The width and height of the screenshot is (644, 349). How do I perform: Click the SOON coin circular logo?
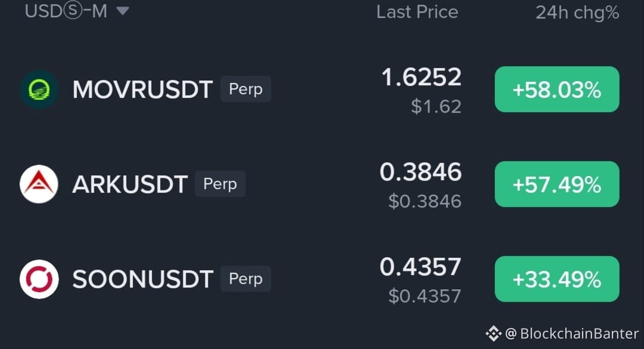[x=39, y=279]
